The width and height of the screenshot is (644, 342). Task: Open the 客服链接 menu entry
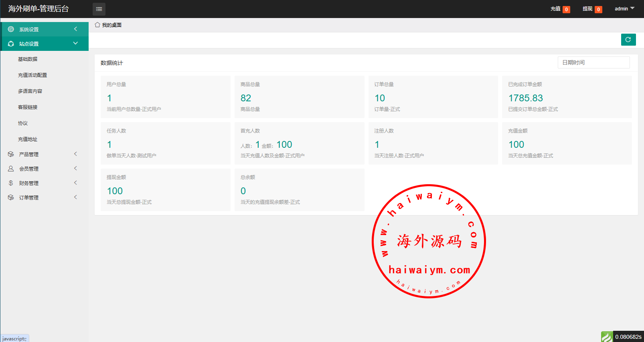[28, 107]
